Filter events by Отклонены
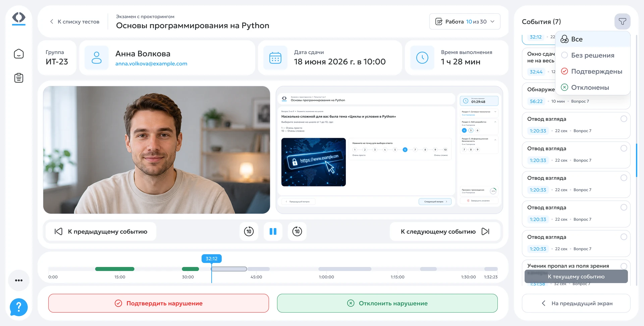 (x=593, y=88)
